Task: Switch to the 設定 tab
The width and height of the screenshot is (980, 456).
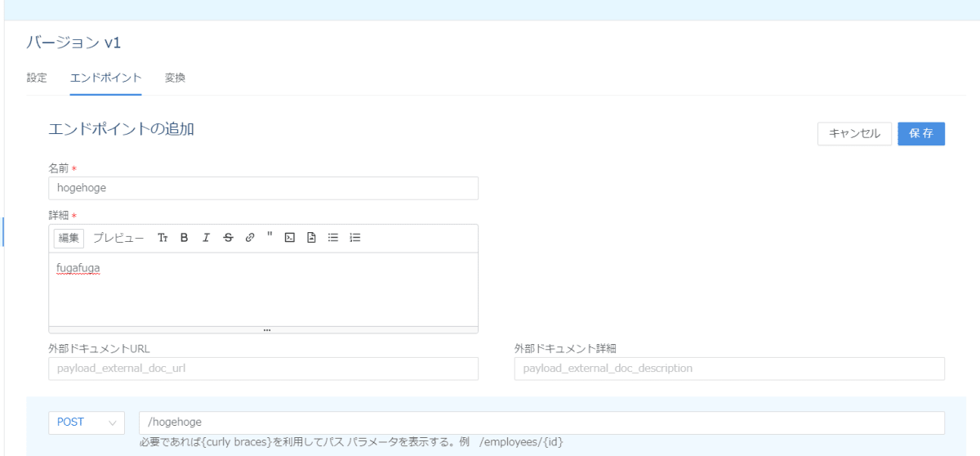Action: coord(37,78)
